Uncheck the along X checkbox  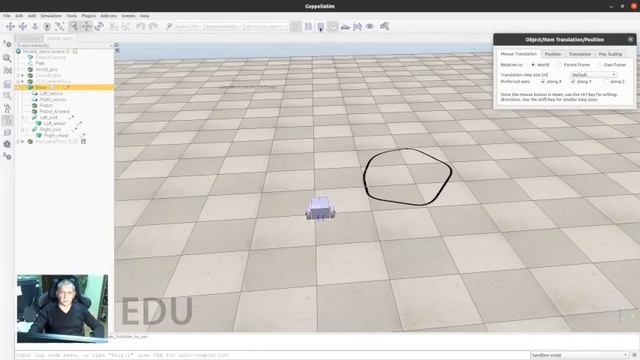click(x=543, y=82)
